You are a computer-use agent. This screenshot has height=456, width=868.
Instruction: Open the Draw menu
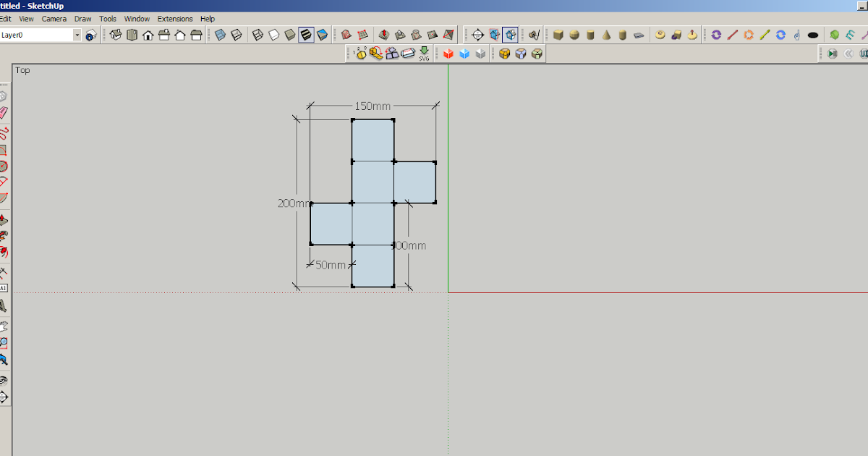pyautogui.click(x=83, y=19)
